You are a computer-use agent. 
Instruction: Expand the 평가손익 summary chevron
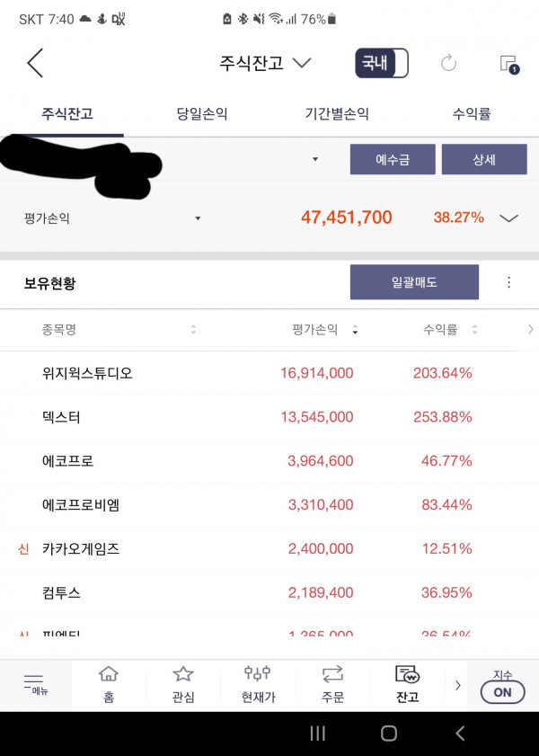(508, 218)
